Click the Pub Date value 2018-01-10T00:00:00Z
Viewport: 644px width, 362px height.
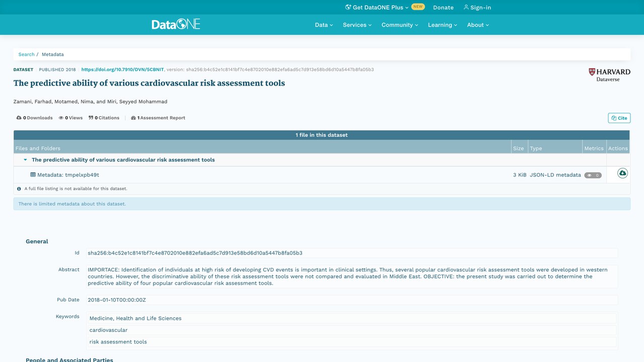coord(352,300)
